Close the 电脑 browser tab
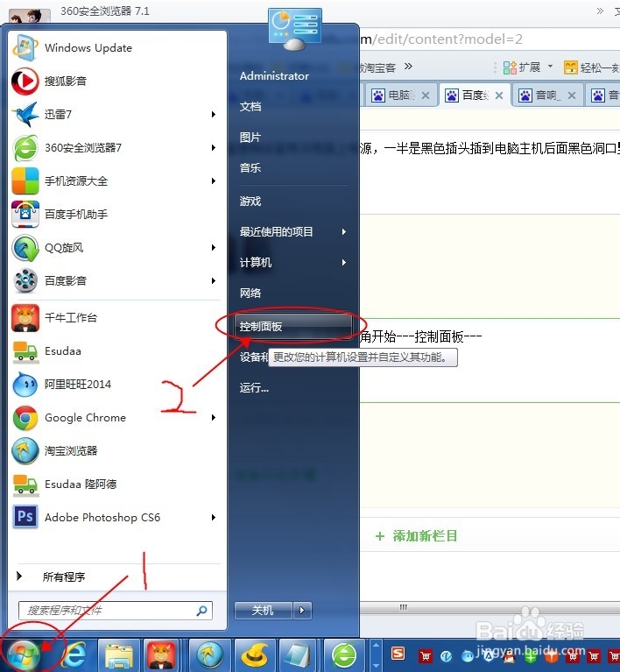This screenshot has height=672, width=620. 426,95
